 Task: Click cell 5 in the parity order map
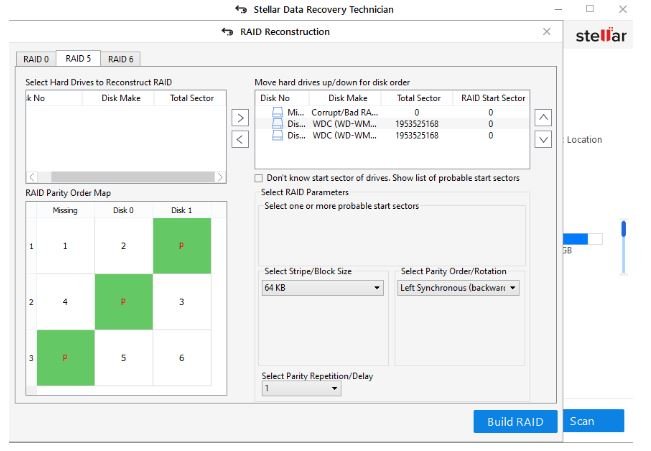pyautogui.click(x=123, y=358)
